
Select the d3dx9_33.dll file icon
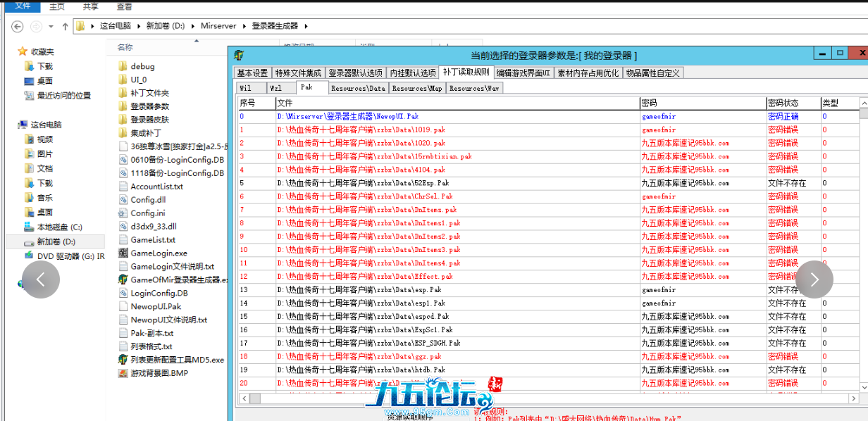pos(123,226)
